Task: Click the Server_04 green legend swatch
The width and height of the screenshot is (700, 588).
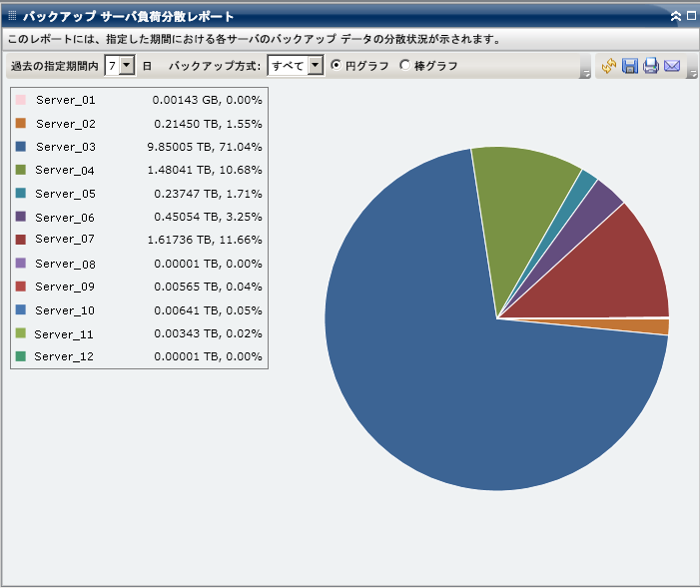Action: click(21, 170)
